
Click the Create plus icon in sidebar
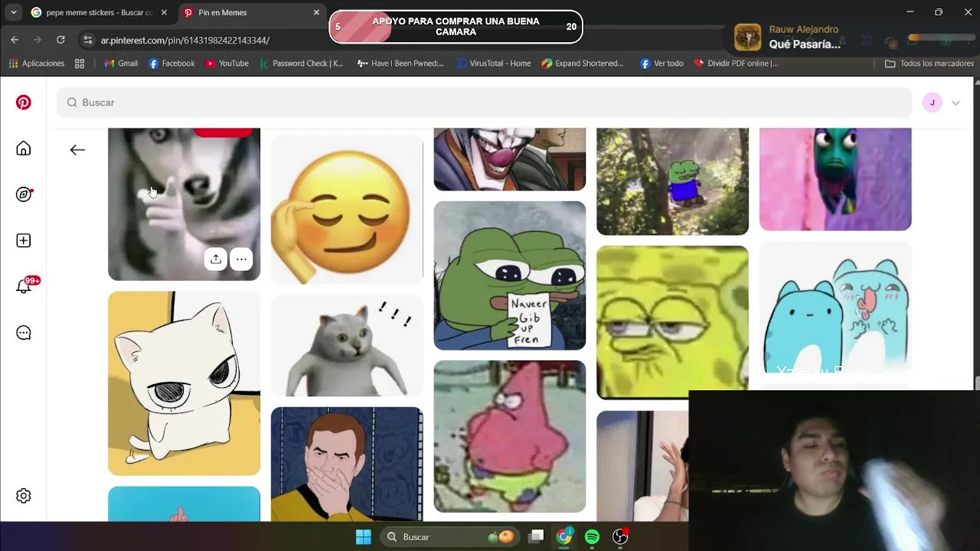[x=24, y=240]
